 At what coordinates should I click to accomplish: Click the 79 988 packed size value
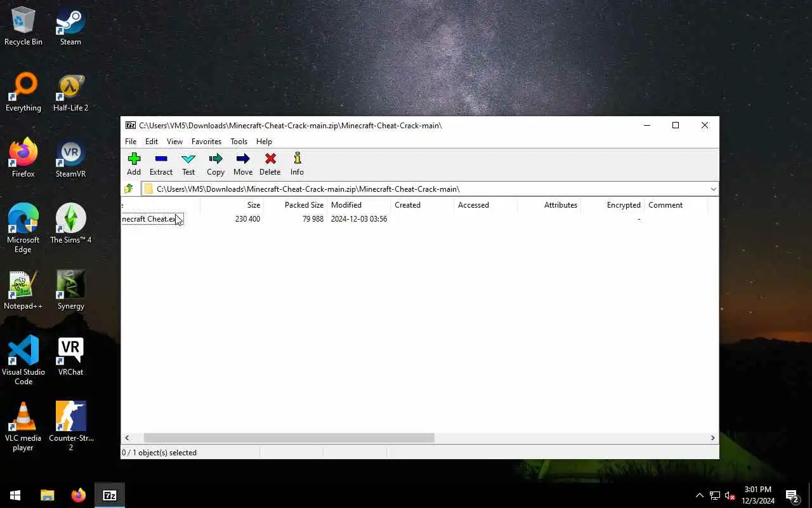313,219
